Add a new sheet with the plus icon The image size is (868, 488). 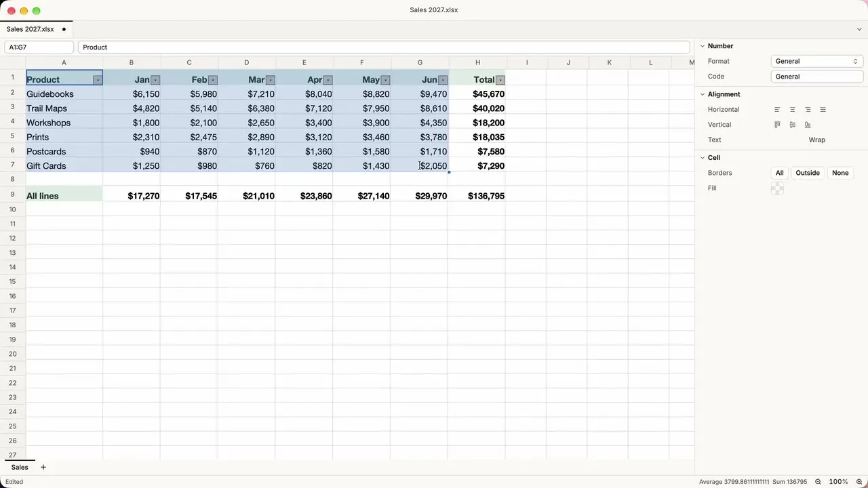coord(43,467)
